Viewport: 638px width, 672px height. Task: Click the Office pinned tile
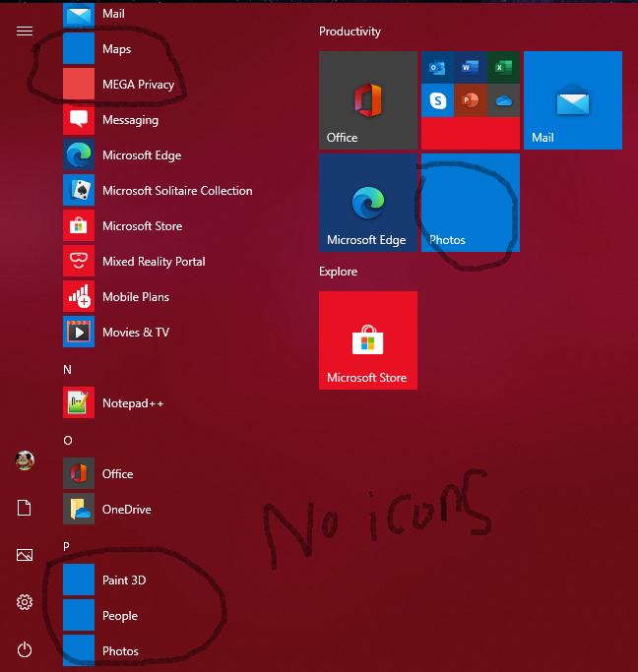coord(368,100)
